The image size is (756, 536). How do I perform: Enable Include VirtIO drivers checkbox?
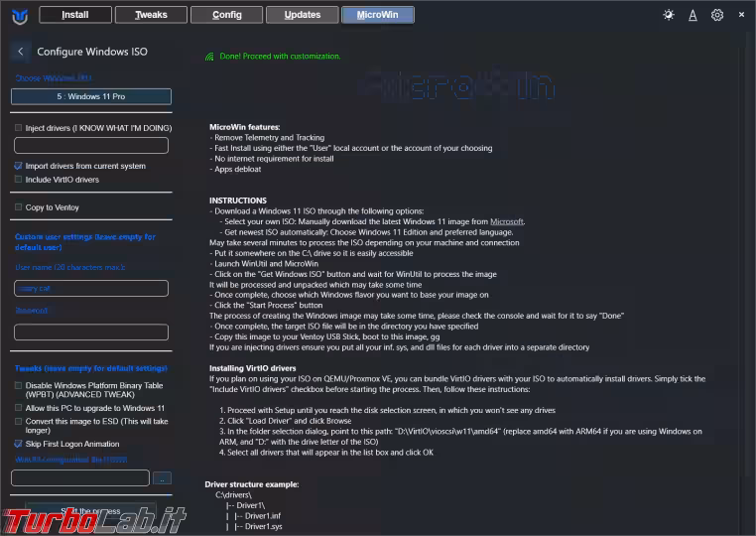[18, 180]
